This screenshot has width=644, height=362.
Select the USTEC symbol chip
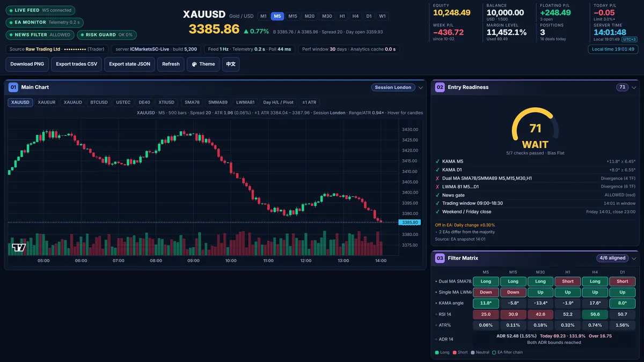click(123, 102)
